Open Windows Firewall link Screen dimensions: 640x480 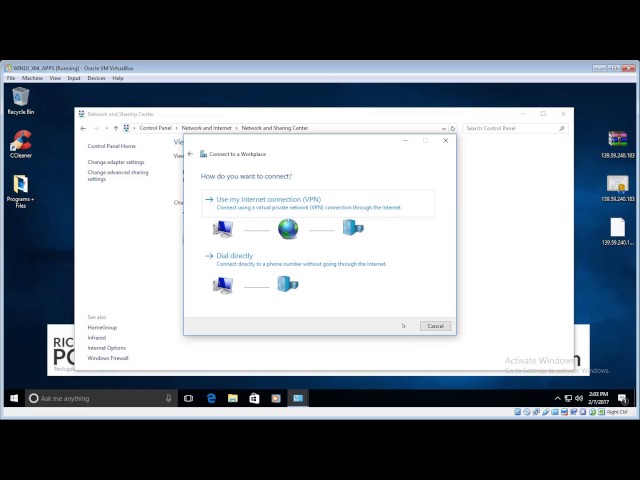pyautogui.click(x=108, y=358)
